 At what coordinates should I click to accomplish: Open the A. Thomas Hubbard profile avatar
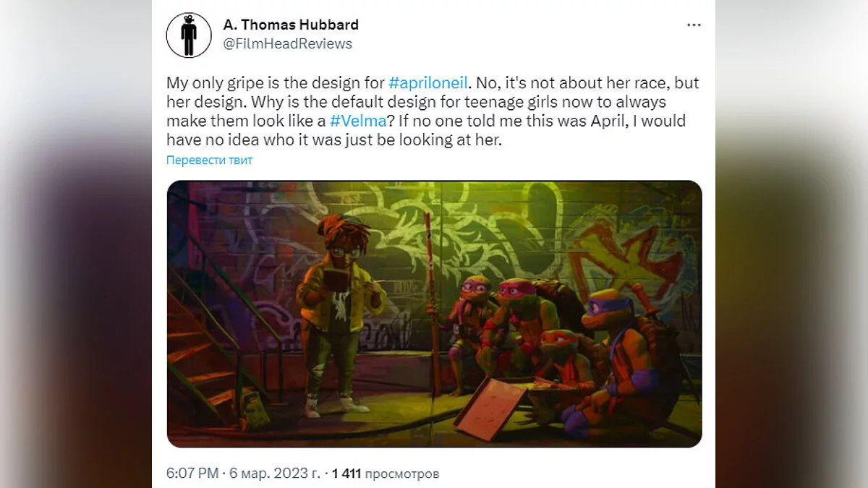pyautogui.click(x=189, y=35)
